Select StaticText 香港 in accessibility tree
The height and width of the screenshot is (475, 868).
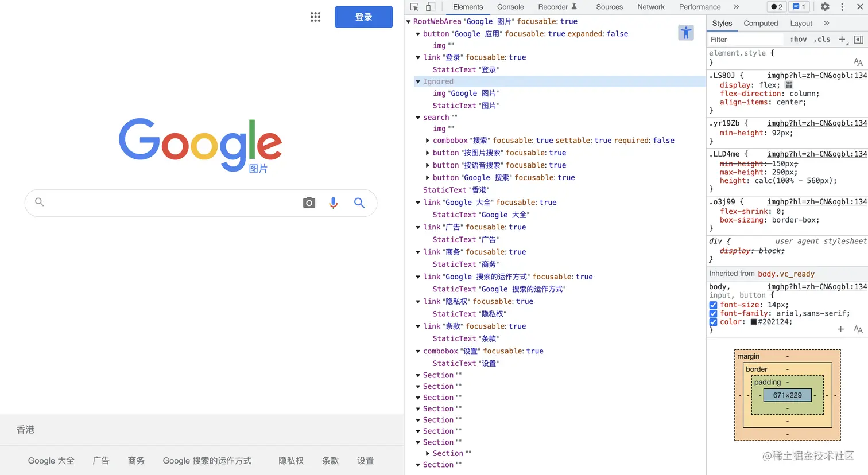[x=456, y=190]
